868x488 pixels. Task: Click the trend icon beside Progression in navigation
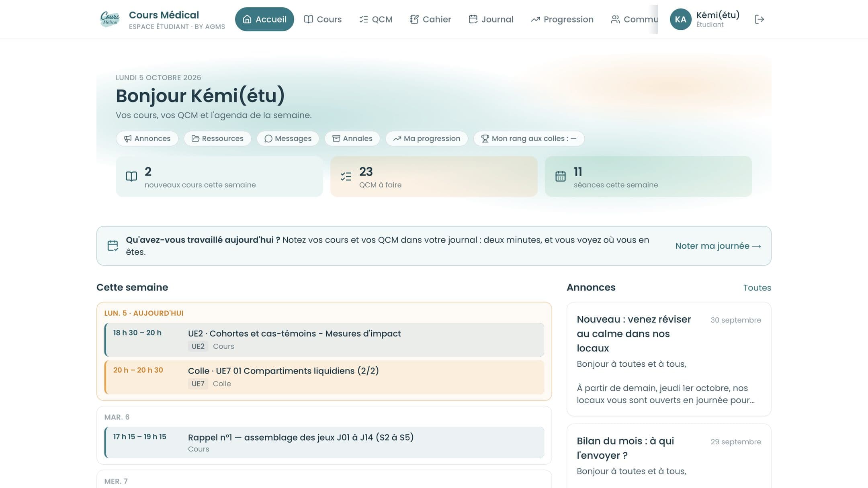pyautogui.click(x=535, y=19)
